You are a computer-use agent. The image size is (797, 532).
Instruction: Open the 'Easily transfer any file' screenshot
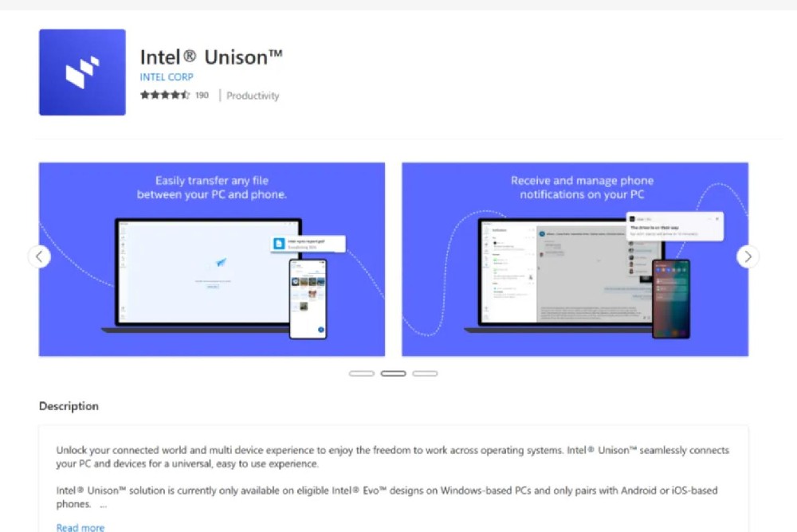(x=212, y=259)
